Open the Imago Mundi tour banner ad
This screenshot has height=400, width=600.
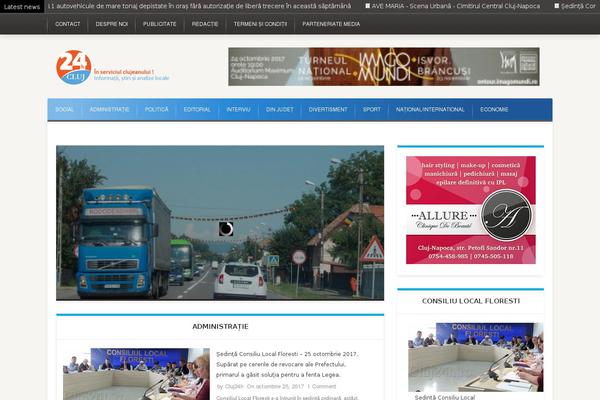coord(384,67)
